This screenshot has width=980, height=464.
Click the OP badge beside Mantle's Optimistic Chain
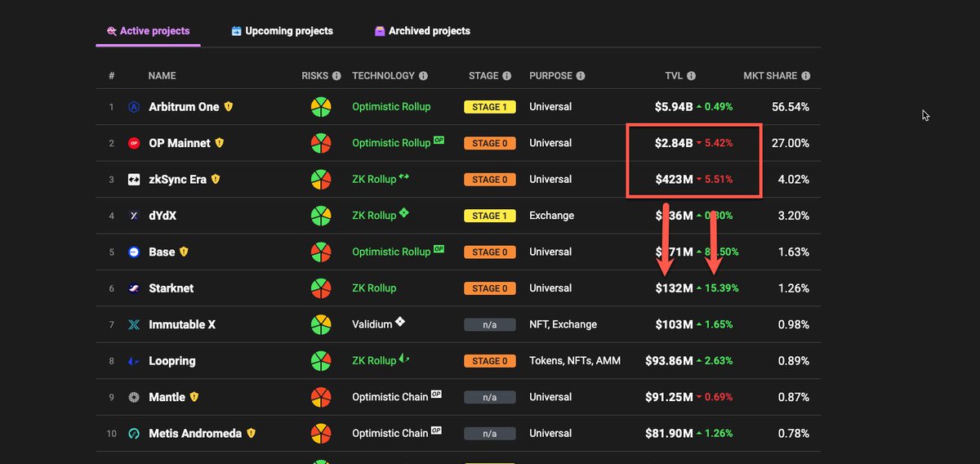(437, 394)
